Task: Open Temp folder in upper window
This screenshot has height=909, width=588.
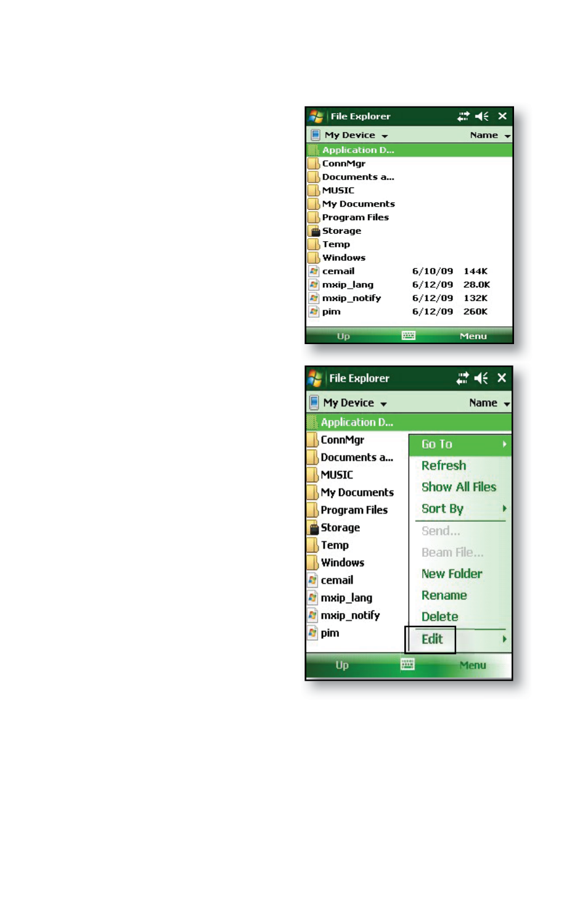Action: [x=336, y=244]
